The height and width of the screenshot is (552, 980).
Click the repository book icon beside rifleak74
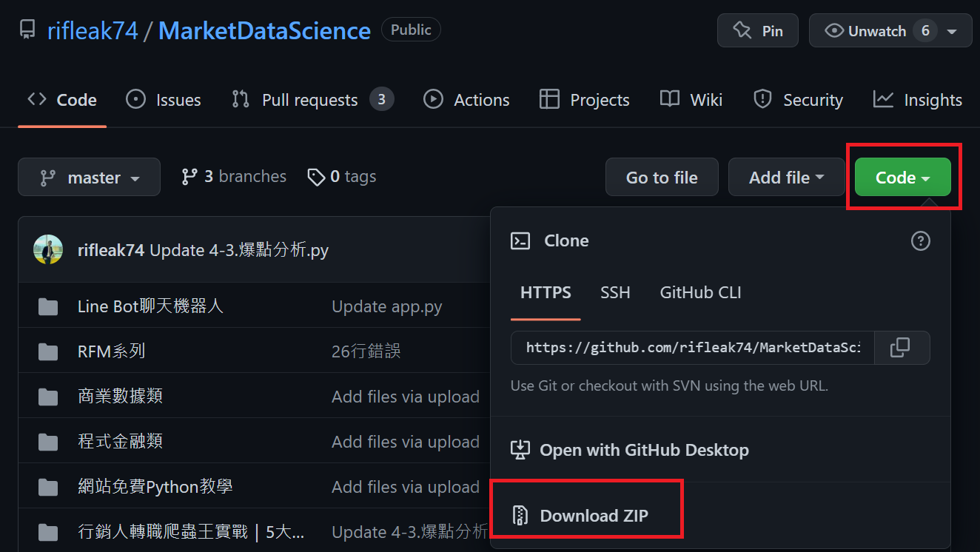click(x=27, y=30)
